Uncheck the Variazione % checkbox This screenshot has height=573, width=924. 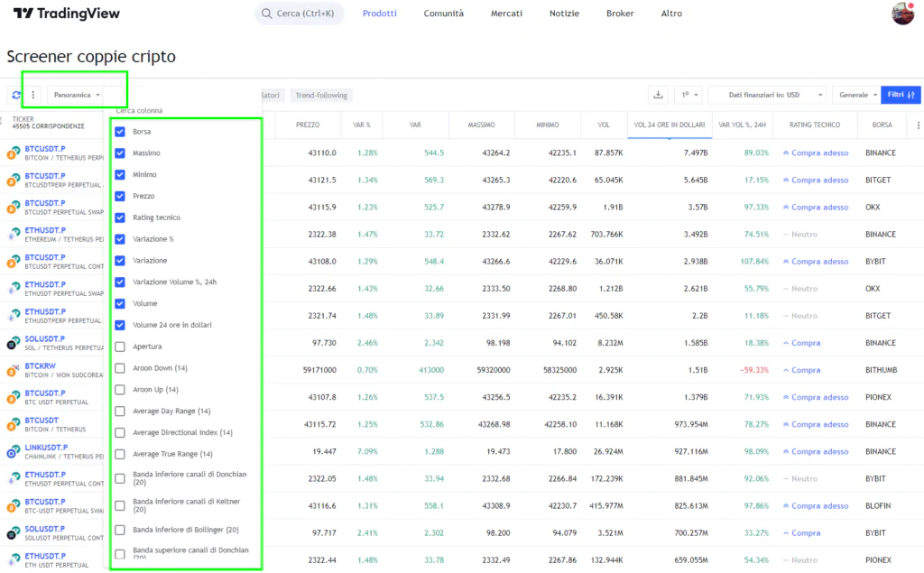[x=120, y=239]
